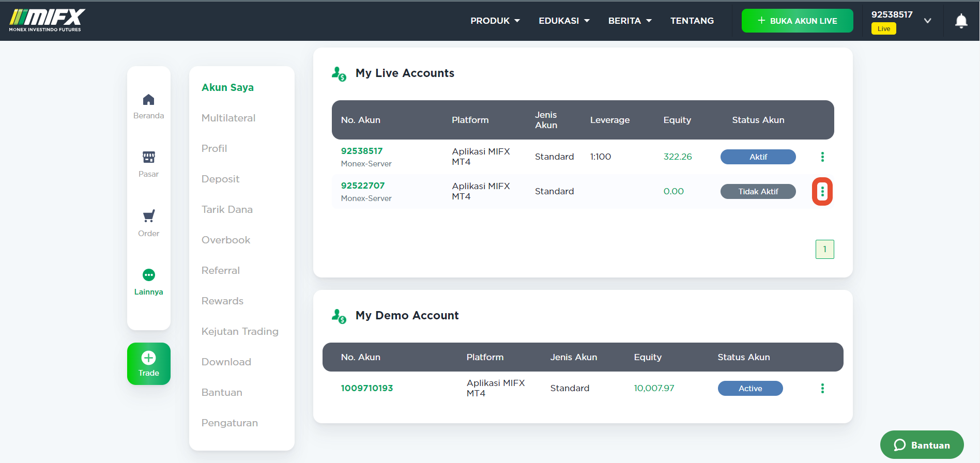This screenshot has height=463, width=980.
Task: Expand the BERITA dropdown menu
Action: (630, 21)
